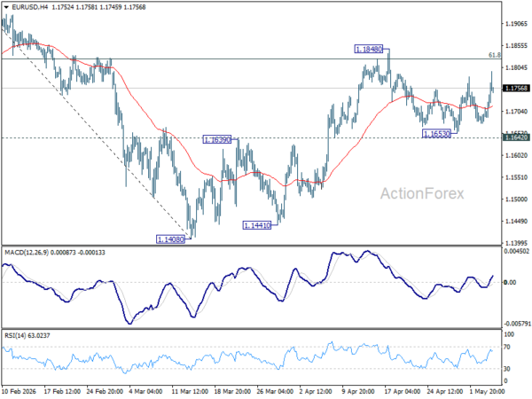Click the RSI(14) 63.0237 indicator label

[x=27, y=335]
